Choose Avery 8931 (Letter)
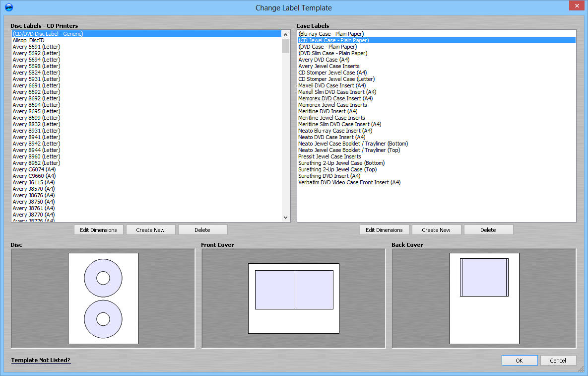Screen dimensions: 588x376 click(x=146, y=131)
